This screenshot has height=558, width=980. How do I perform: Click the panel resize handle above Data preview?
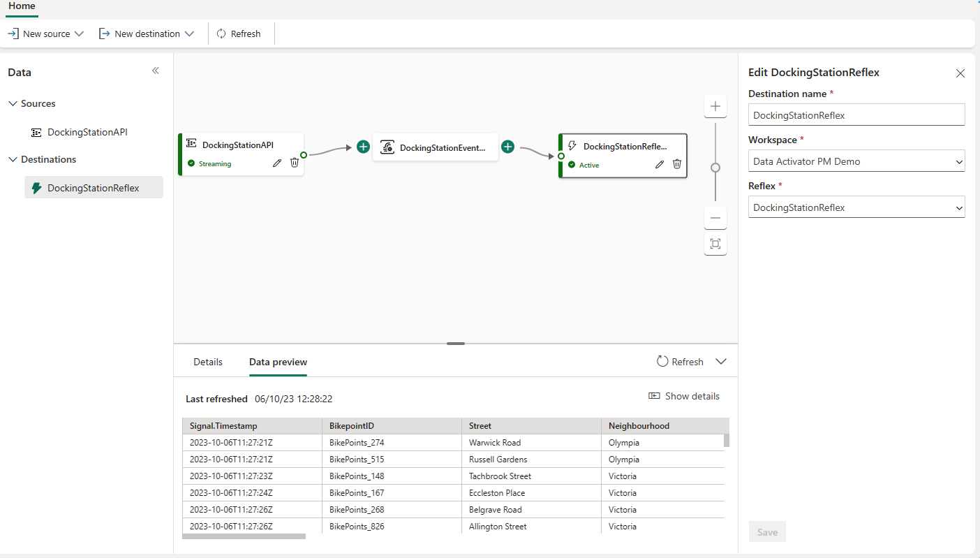456,344
